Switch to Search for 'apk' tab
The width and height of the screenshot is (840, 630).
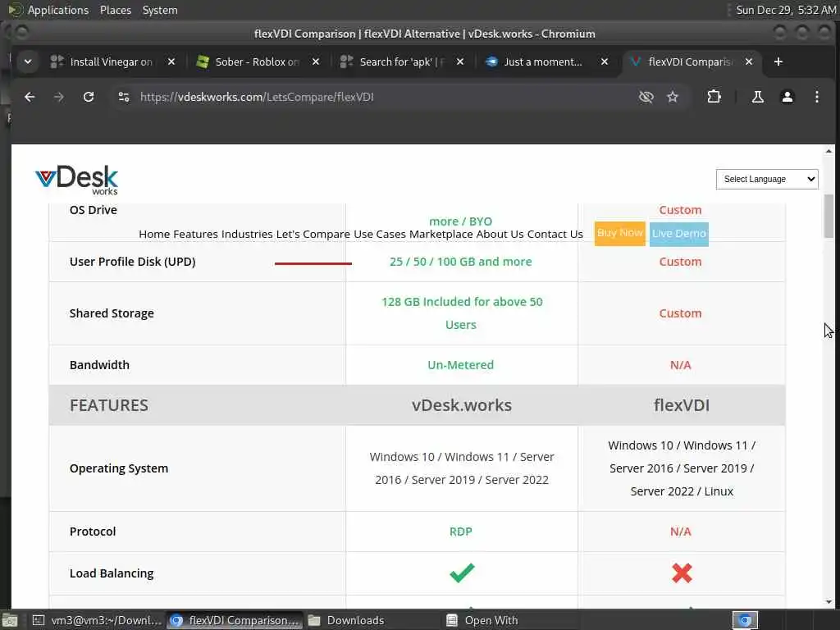point(402,62)
